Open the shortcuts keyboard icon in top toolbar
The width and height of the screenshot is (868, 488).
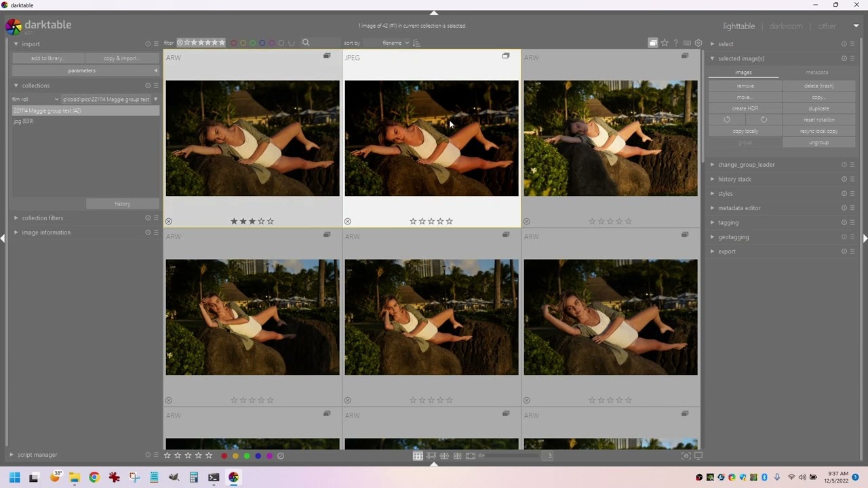tap(687, 43)
